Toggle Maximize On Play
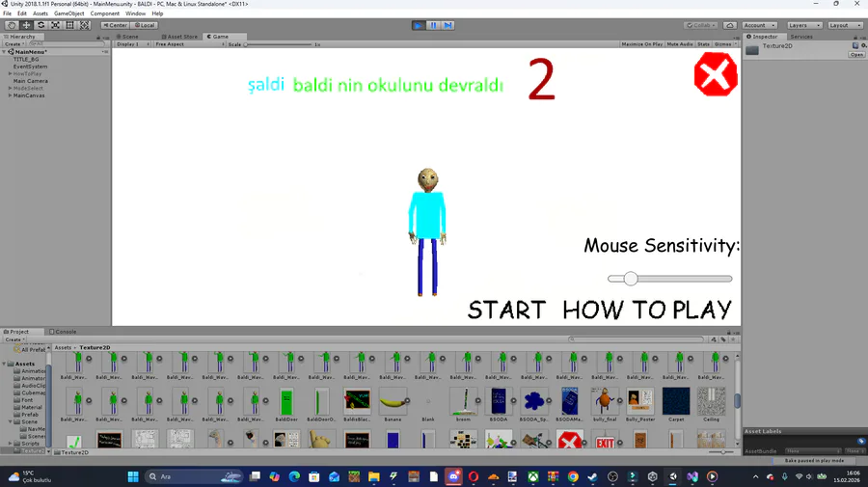868x487 pixels. pos(641,44)
